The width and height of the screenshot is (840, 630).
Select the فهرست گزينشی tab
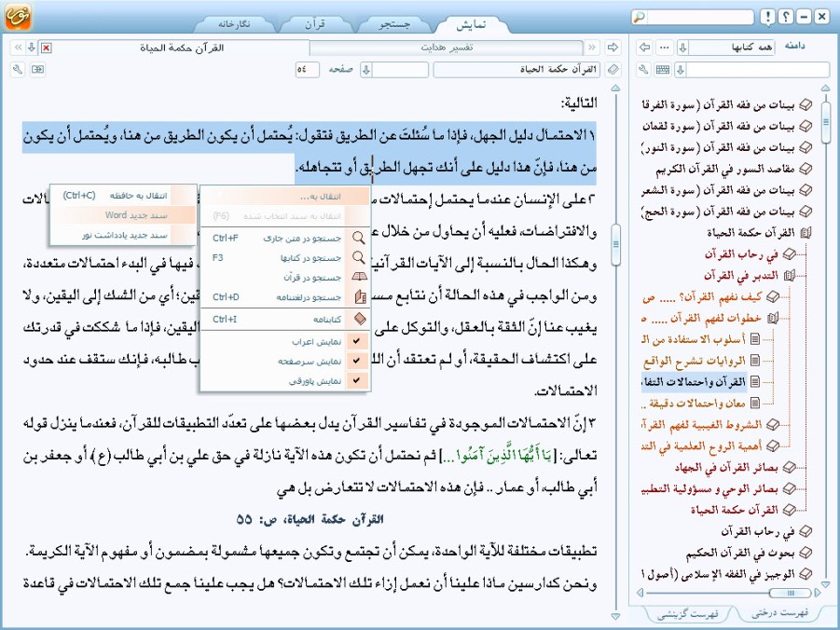point(687,614)
